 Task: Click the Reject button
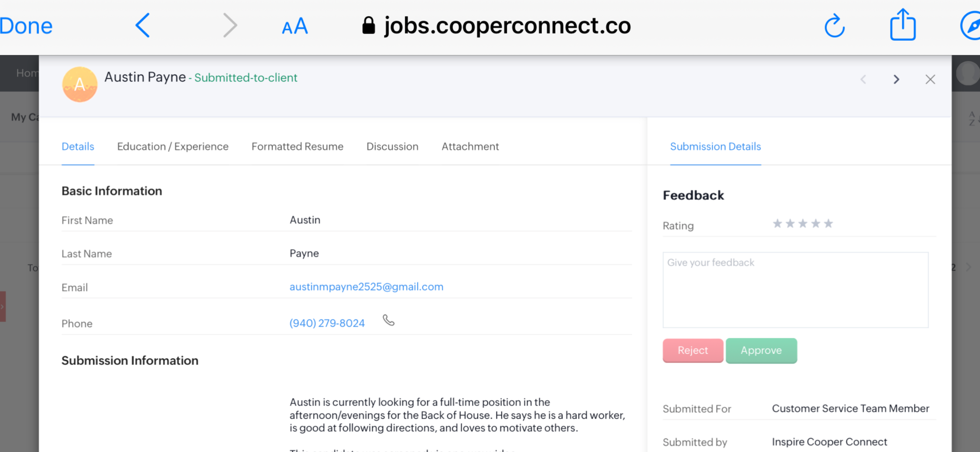pyautogui.click(x=693, y=350)
